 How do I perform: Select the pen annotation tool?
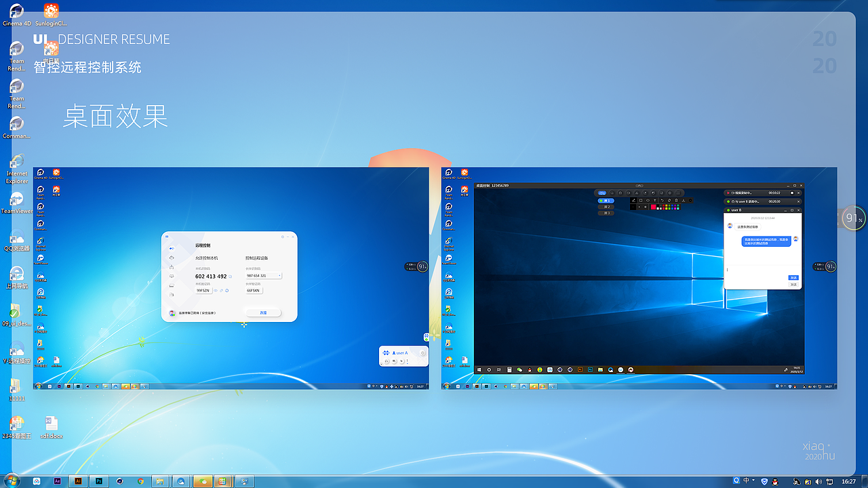tap(633, 201)
